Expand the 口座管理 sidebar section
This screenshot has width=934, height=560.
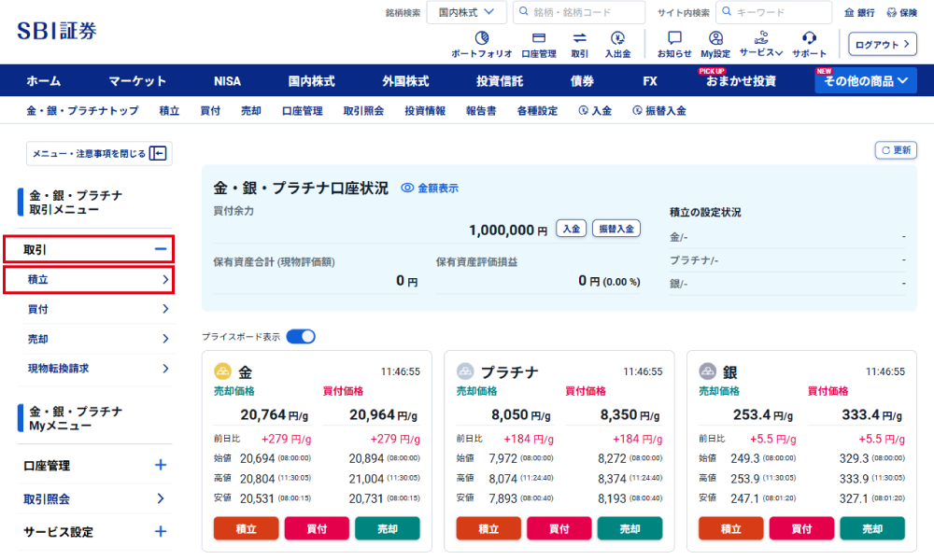click(x=160, y=465)
